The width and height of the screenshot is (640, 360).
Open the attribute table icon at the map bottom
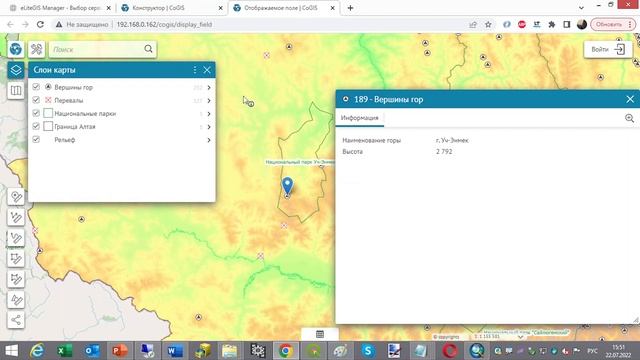[320, 334]
